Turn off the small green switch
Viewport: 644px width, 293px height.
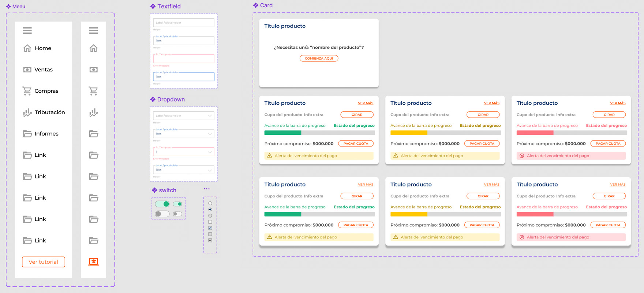(x=177, y=204)
